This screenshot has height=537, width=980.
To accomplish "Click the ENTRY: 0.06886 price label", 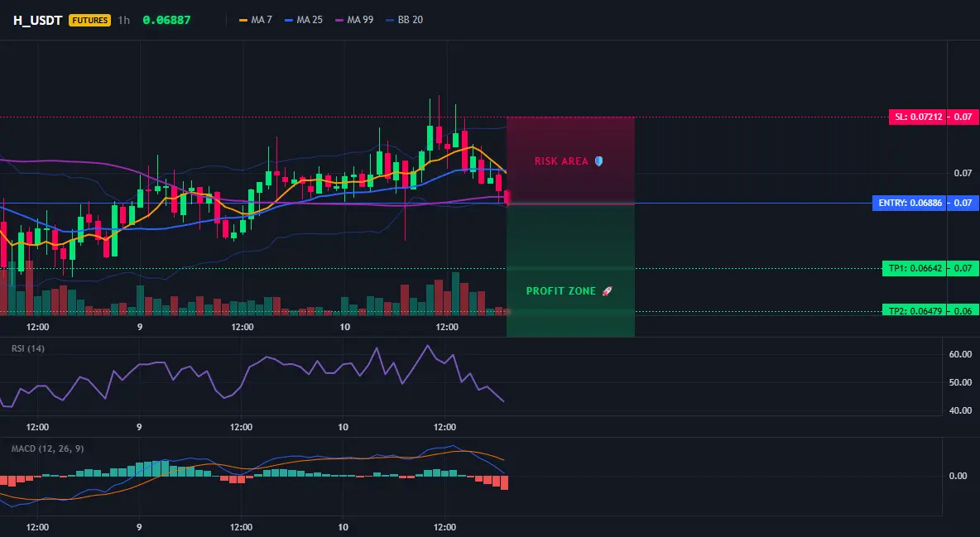I will tap(910, 204).
